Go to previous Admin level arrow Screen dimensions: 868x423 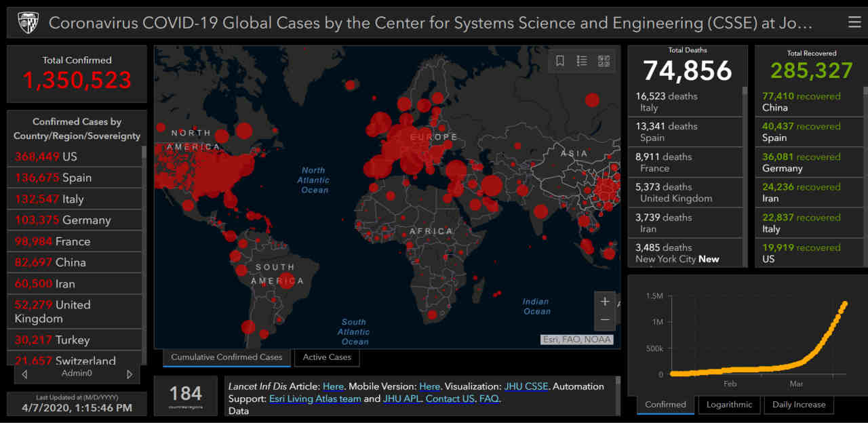click(x=24, y=374)
